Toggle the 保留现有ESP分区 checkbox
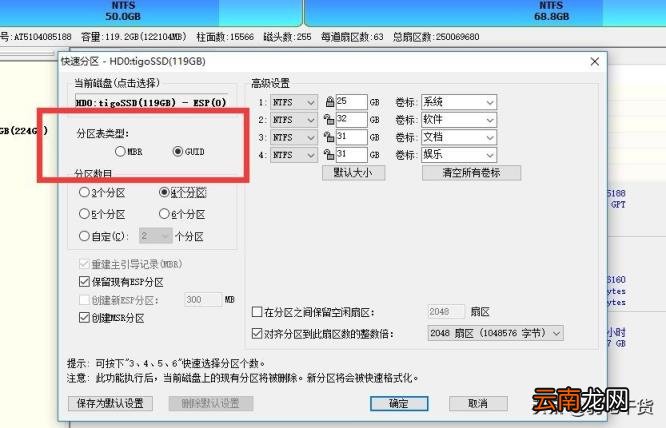Viewport: 666px width, 428px height. tap(121, 282)
